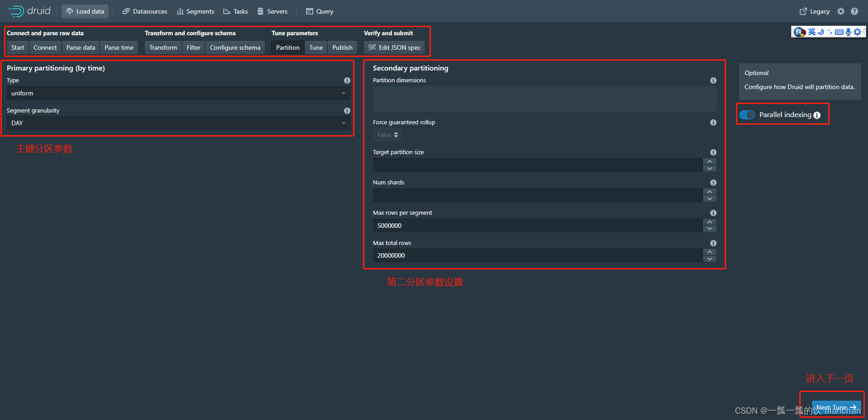Click the Num shards input field

coord(538,195)
